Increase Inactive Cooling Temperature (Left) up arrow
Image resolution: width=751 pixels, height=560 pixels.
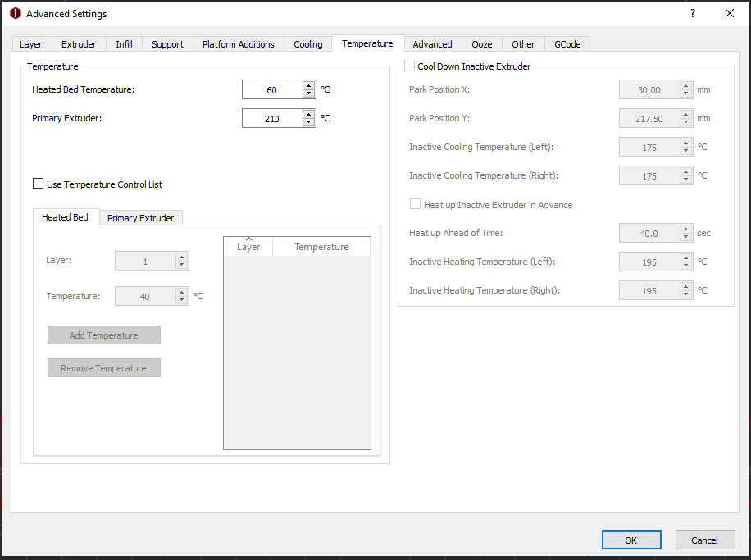[686, 143]
